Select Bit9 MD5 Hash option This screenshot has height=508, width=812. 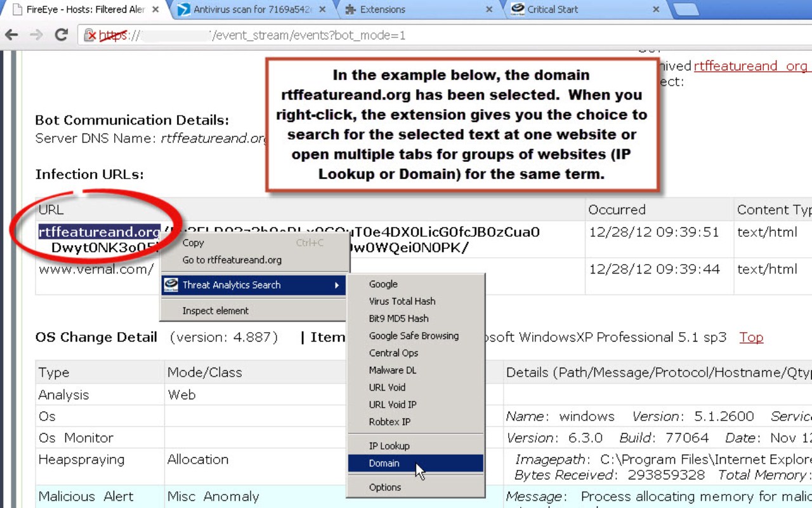point(416,318)
